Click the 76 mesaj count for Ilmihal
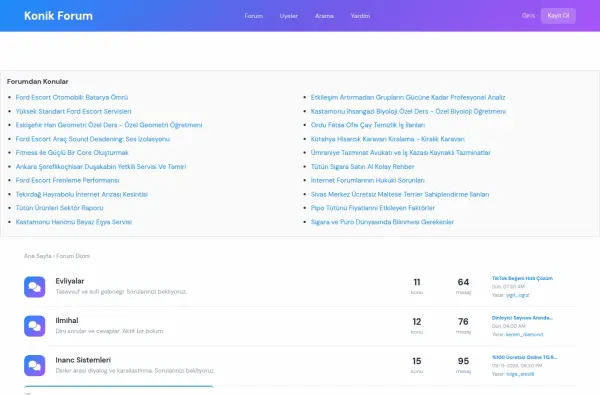 pyautogui.click(x=463, y=322)
